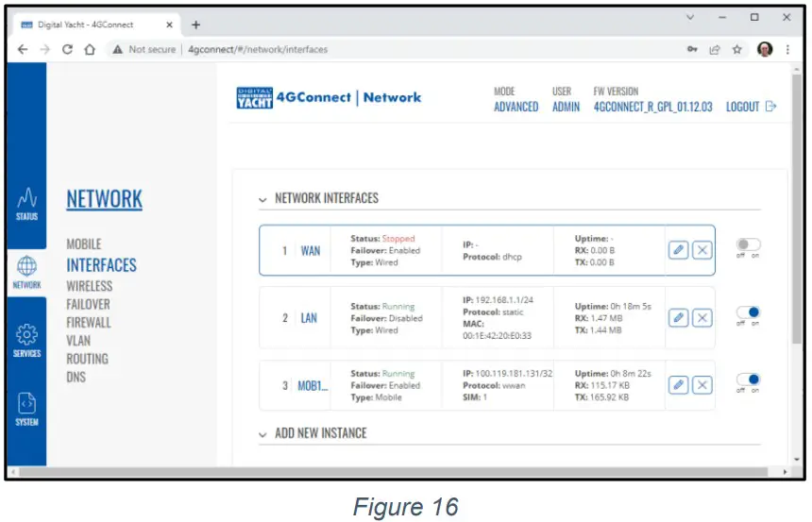
Task: Close the Digital Yacht 4GConnect tab
Action: coord(169,25)
